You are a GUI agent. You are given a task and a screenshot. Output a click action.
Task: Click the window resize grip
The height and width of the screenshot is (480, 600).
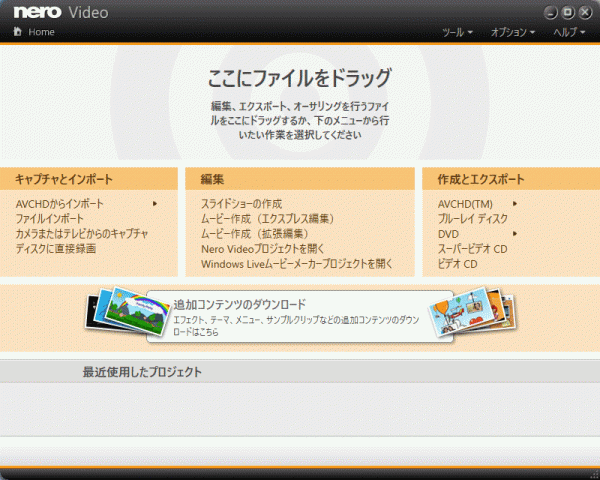[594, 474]
